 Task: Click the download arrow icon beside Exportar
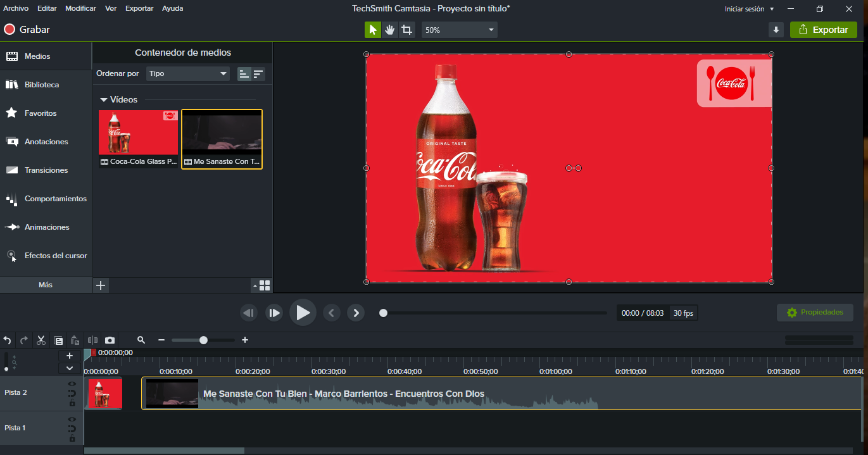click(x=776, y=30)
